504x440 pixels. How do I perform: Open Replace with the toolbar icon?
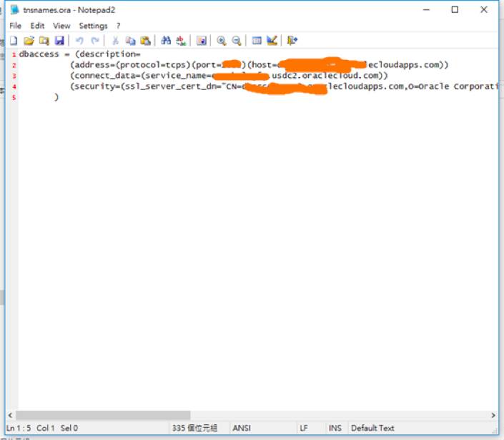[x=181, y=41]
